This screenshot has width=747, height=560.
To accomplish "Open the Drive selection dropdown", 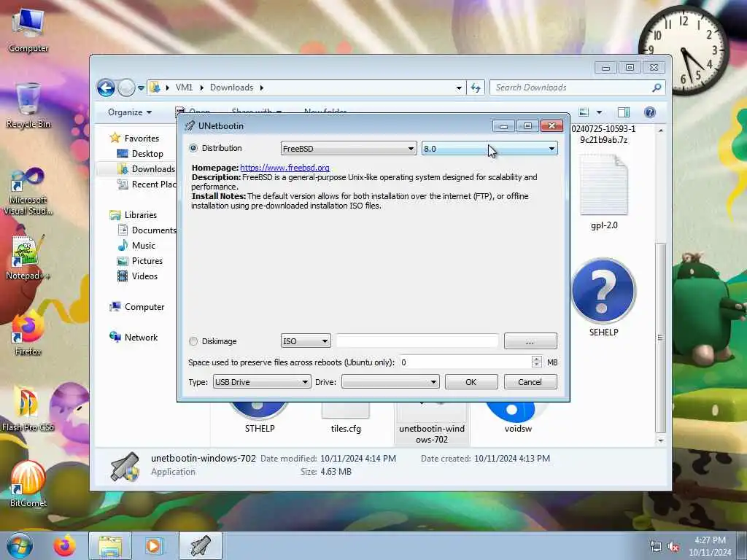I will pos(390,382).
